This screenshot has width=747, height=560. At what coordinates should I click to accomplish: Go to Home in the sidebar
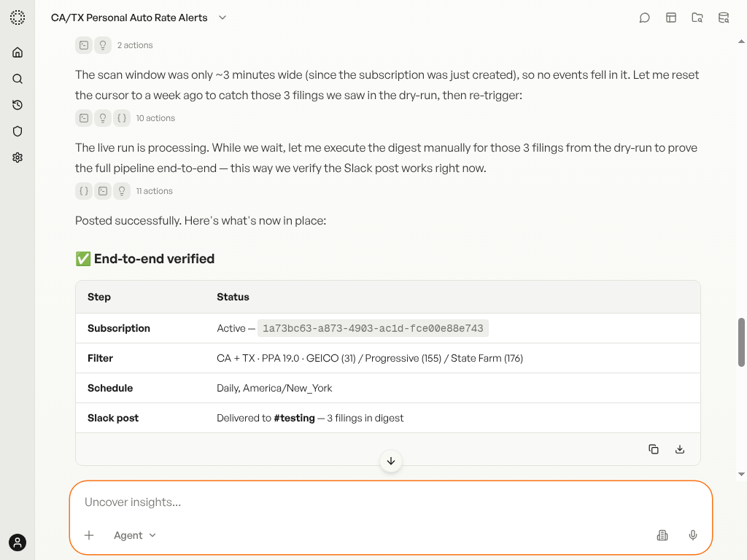tap(18, 52)
